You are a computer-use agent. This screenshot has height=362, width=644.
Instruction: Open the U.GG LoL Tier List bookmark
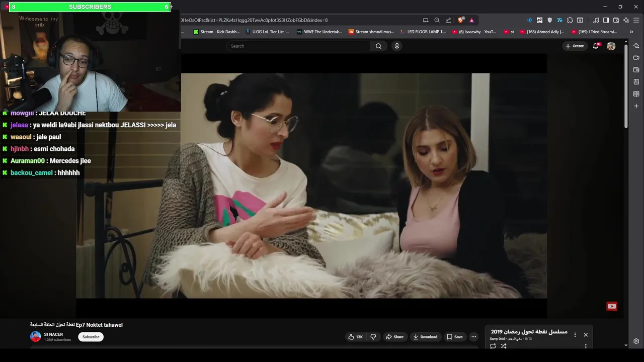tap(268, 32)
